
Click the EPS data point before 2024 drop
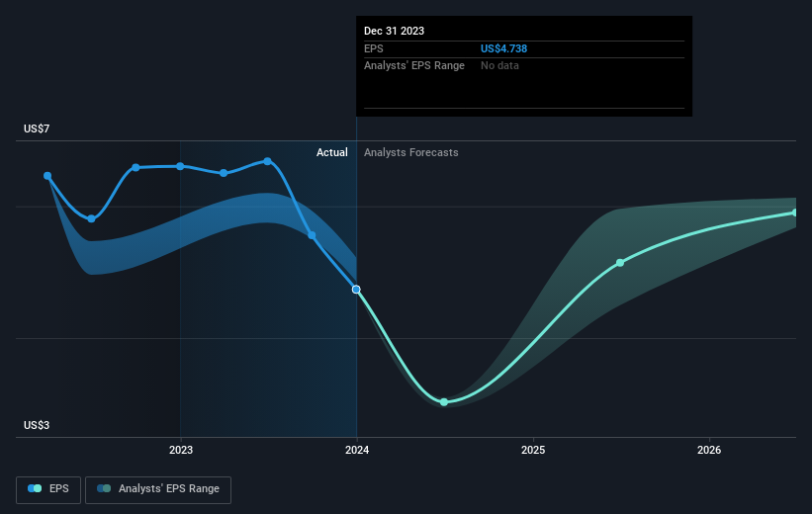click(x=312, y=235)
